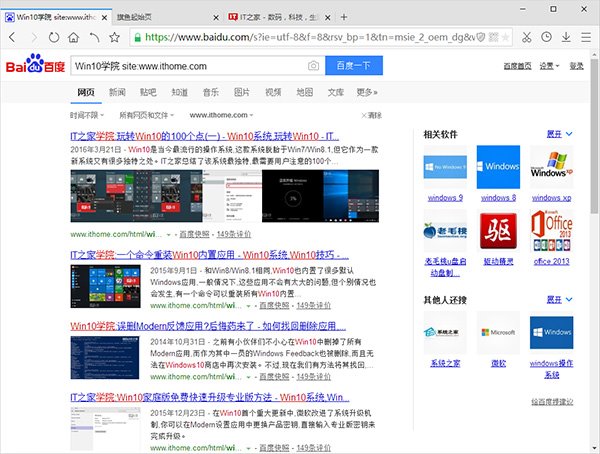Open the Office 2013 icon
Viewport: 600px width, 454px height.
coord(551,231)
